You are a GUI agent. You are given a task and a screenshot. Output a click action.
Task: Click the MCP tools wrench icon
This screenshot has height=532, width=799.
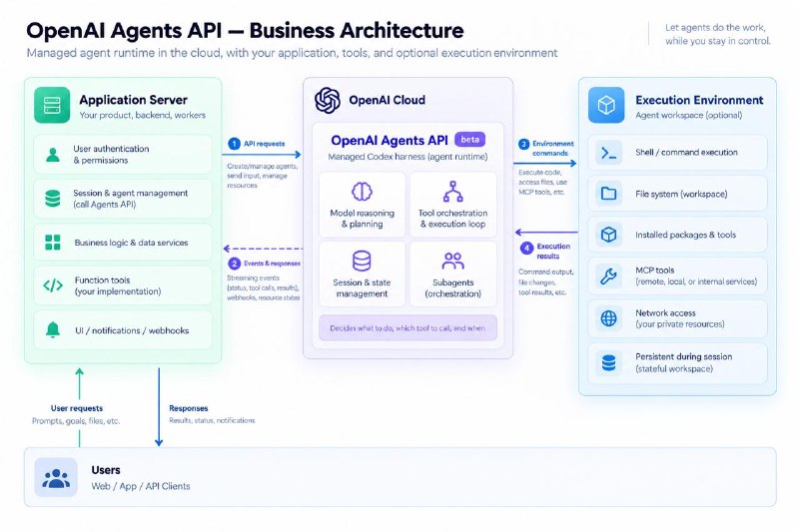point(608,275)
